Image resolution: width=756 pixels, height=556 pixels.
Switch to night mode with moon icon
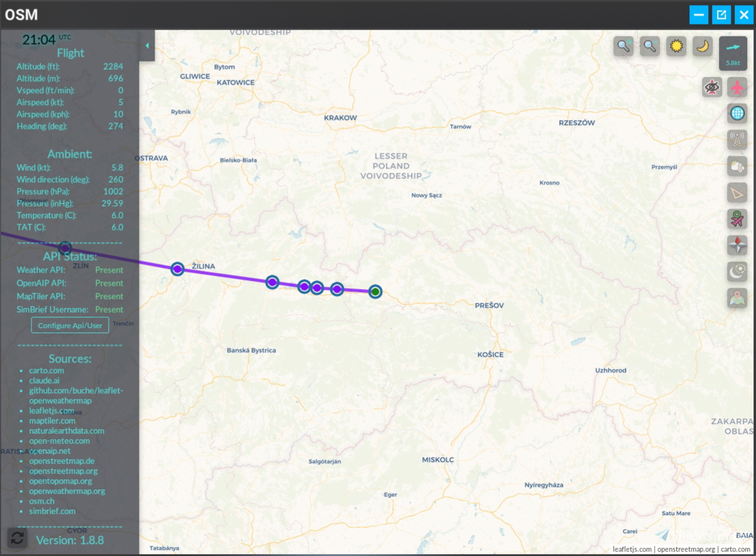[702, 45]
